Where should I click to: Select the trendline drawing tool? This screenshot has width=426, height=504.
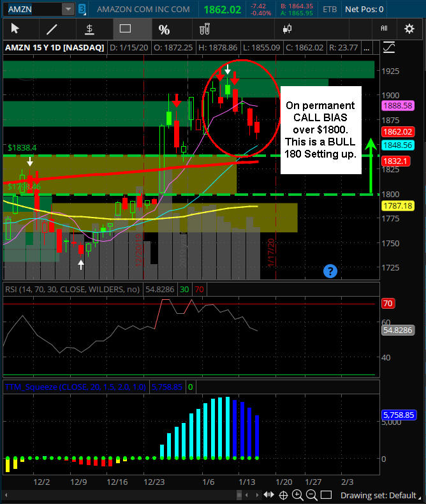coord(52,29)
